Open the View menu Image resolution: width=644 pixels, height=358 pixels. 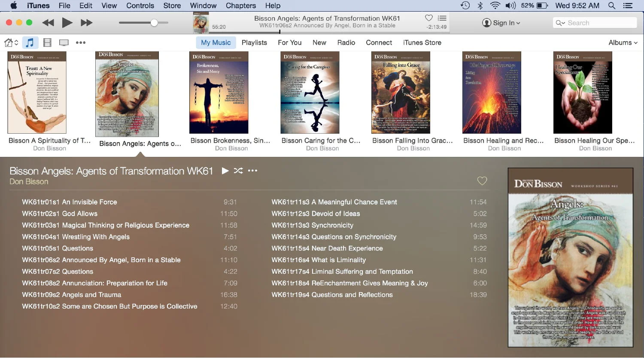tap(109, 6)
